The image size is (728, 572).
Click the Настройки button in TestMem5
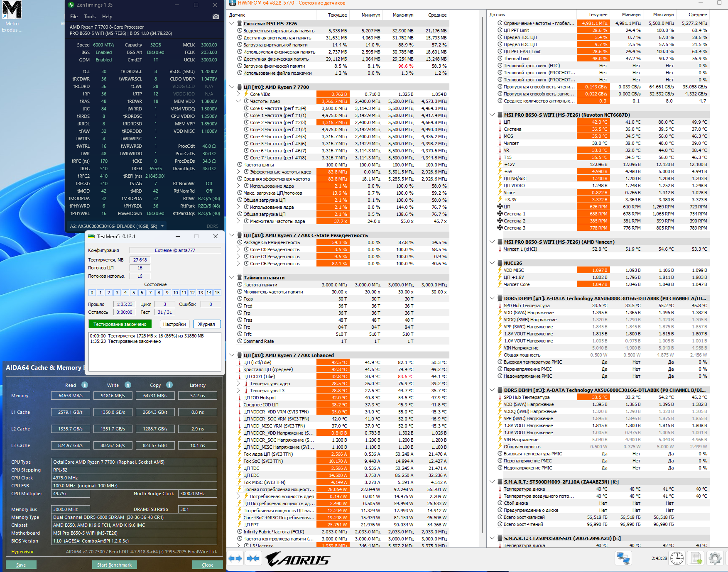click(x=174, y=324)
